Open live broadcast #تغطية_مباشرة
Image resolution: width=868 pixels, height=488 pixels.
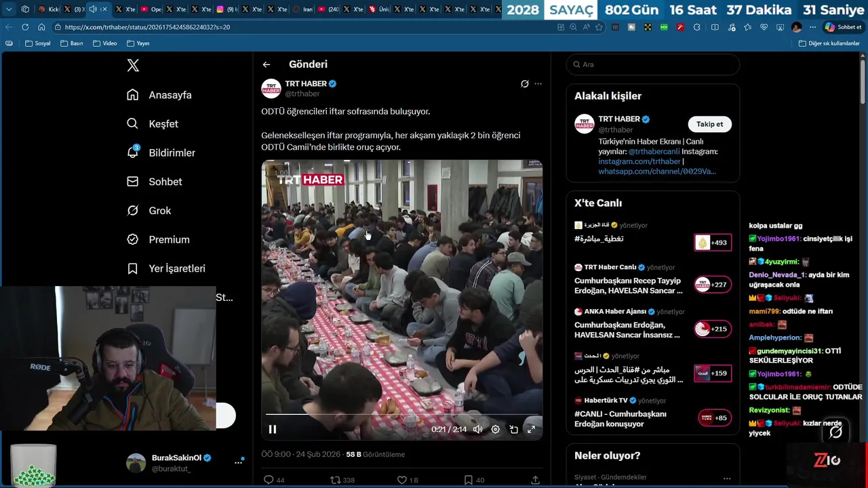point(599,239)
